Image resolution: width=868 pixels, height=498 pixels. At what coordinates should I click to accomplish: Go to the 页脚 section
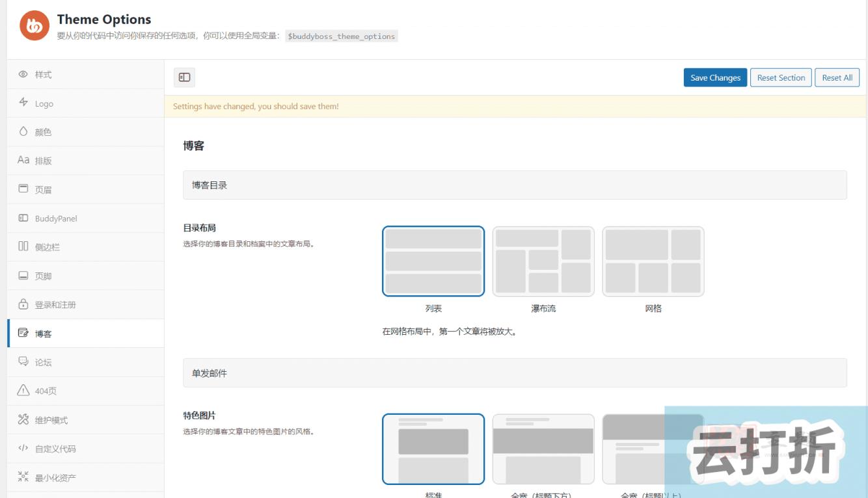(x=85, y=276)
